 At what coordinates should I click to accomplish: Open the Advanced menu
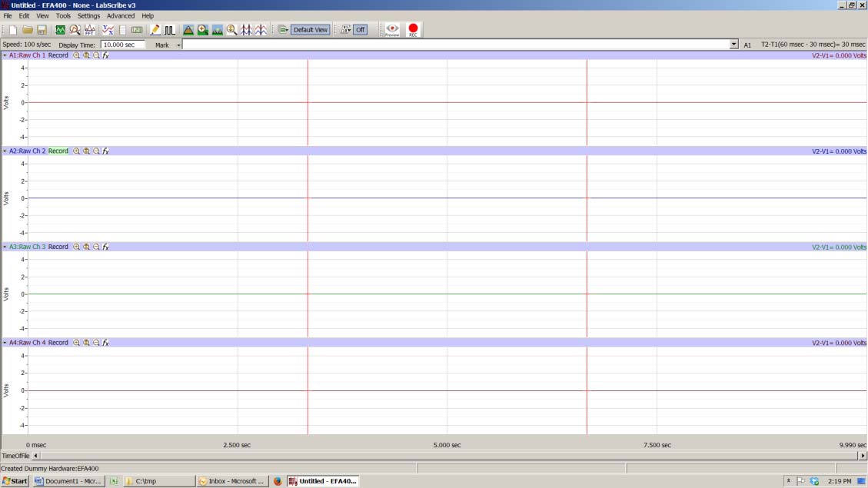pos(120,15)
